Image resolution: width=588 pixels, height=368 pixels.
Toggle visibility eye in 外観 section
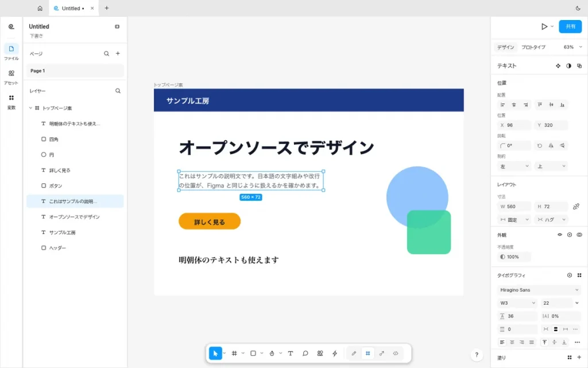click(559, 235)
